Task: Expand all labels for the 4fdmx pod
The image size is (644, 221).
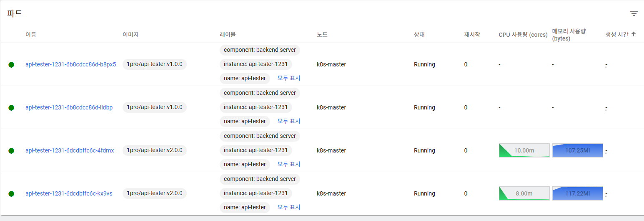Action: (289, 164)
